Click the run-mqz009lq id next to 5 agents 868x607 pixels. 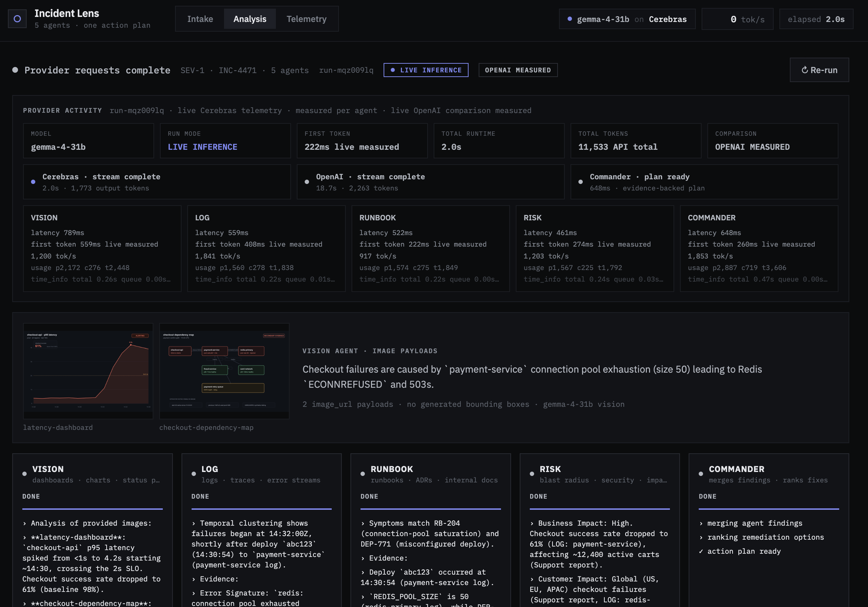coord(346,70)
